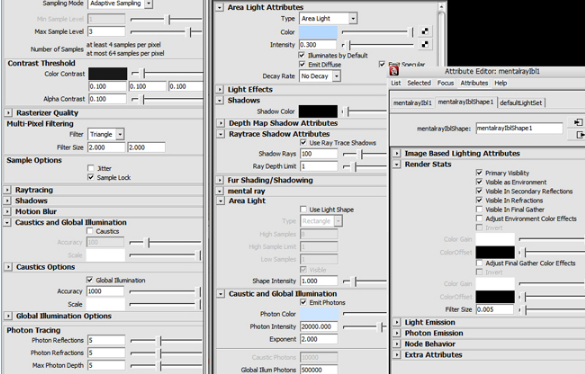Click the Attribute Editor window app icon
Screen dimensions: 585x374
(394, 71)
